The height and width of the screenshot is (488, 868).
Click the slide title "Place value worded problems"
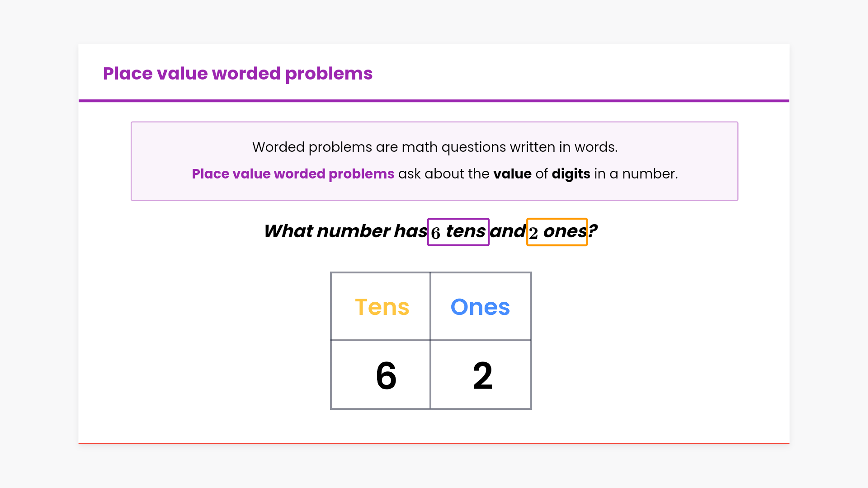tap(237, 74)
